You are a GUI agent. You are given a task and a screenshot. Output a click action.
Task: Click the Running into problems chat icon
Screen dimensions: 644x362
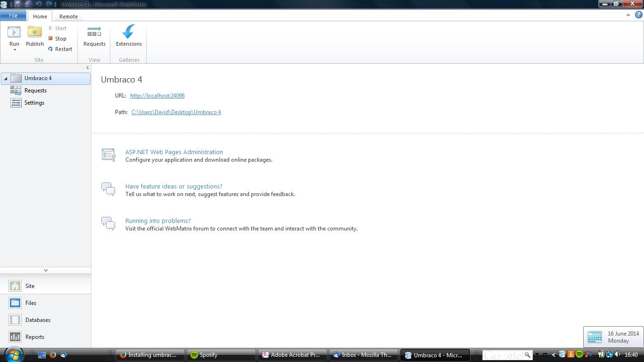pyautogui.click(x=108, y=223)
